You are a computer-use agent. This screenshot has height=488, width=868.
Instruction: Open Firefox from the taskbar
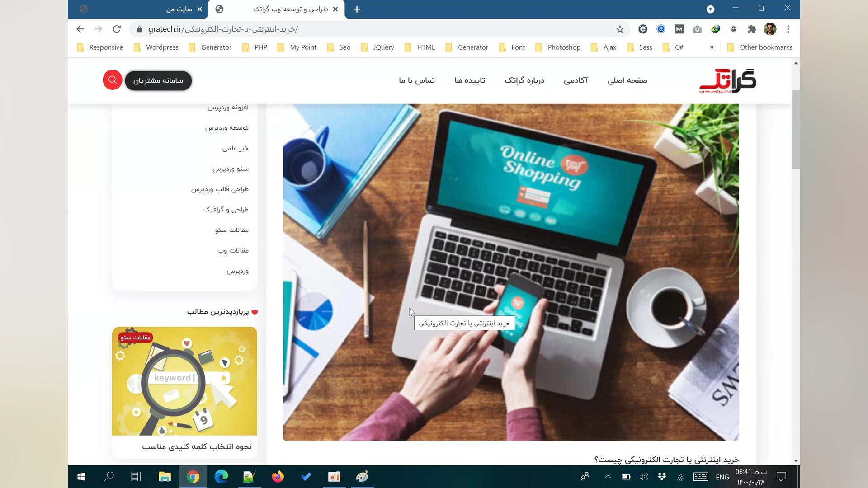[278, 477]
